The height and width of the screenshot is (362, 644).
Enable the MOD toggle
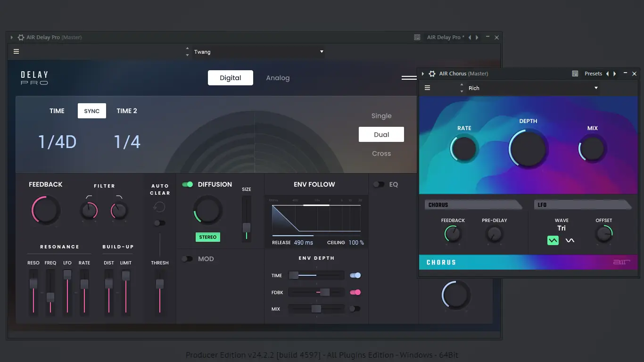[187, 259]
